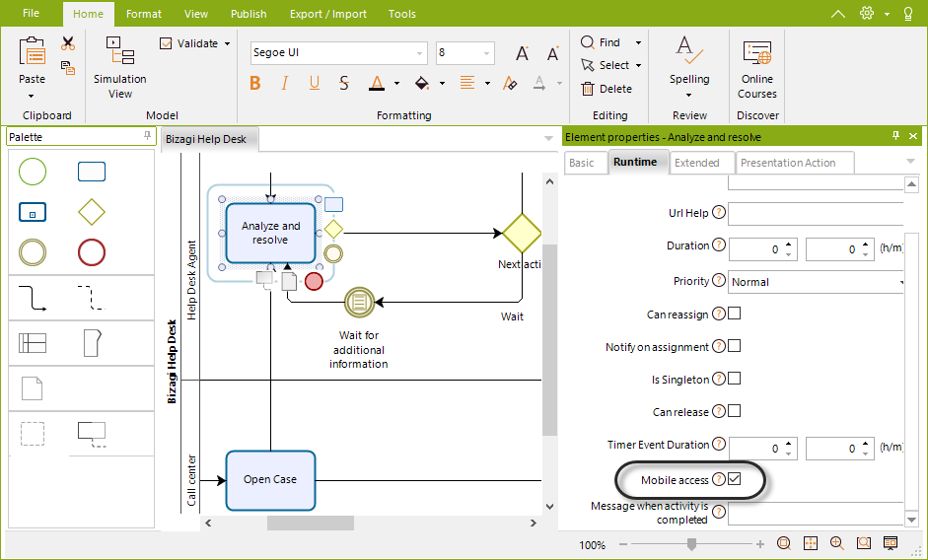Screen dimensions: 928x560
Task: Click the lightbulb icon in title bar
Action: click(908, 14)
